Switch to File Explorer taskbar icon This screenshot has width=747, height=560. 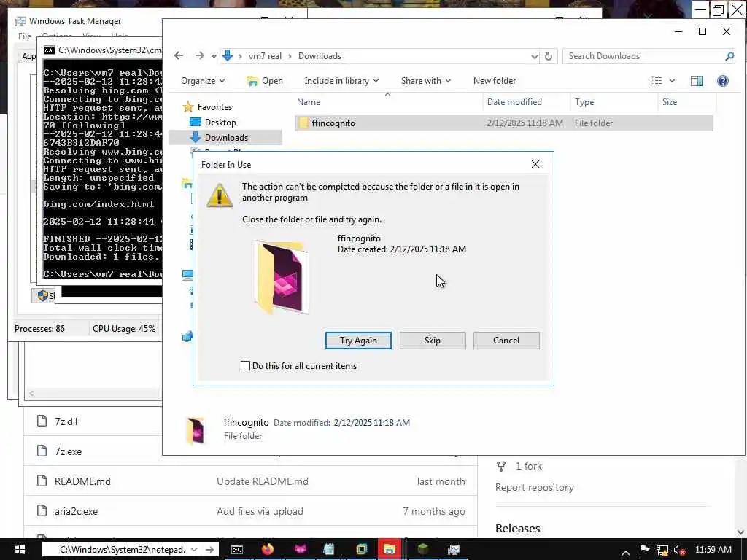pyautogui.click(x=390, y=549)
